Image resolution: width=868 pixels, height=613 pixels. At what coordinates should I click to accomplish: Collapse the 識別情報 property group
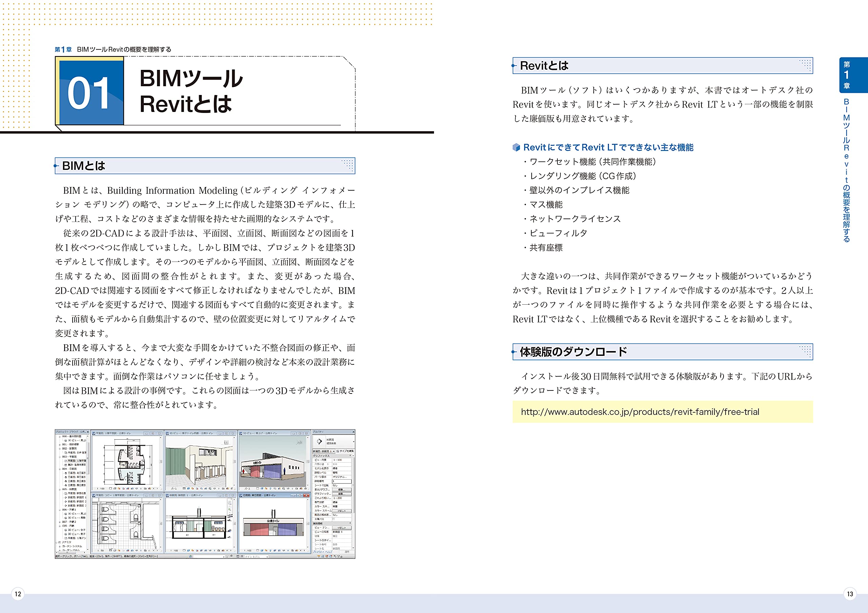[x=350, y=523]
